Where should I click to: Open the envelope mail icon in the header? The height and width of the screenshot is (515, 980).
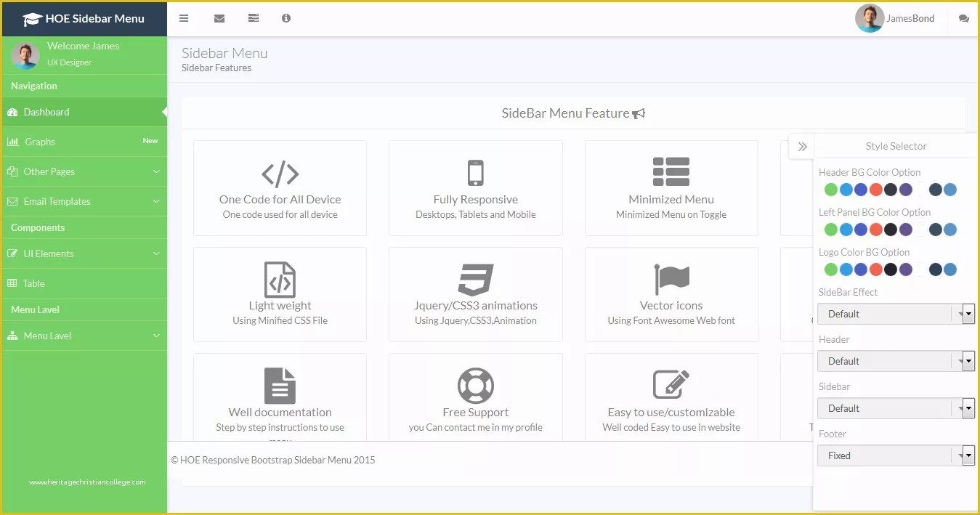click(219, 18)
